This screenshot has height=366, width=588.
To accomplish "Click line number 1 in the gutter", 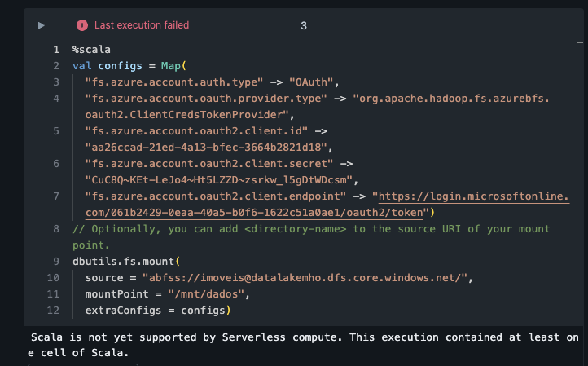I will point(55,50).
